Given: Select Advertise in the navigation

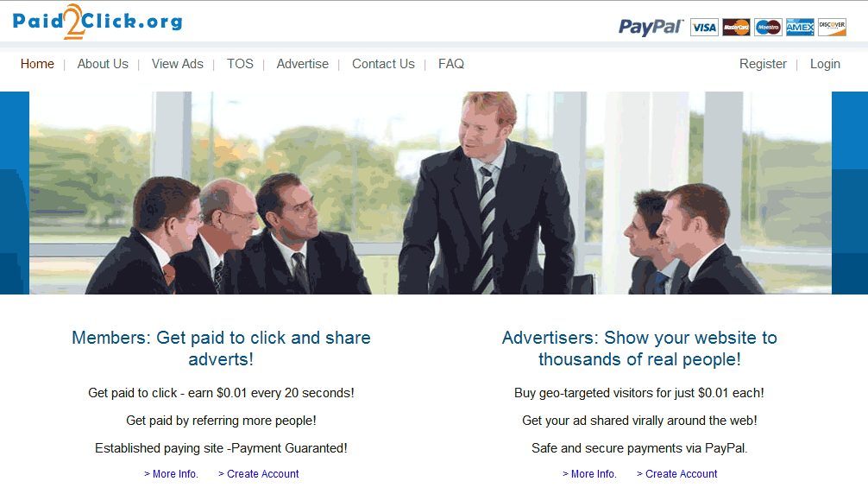Looking at the screenshot, I should click(303, 64).
